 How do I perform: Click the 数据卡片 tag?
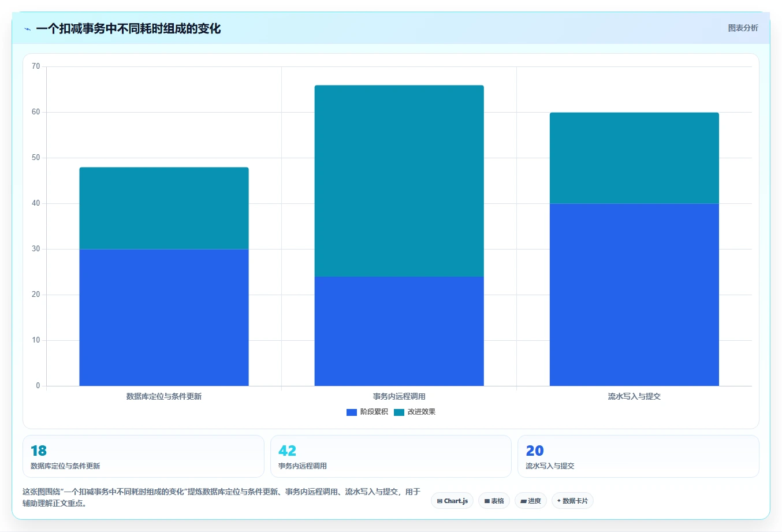point(572,501)
